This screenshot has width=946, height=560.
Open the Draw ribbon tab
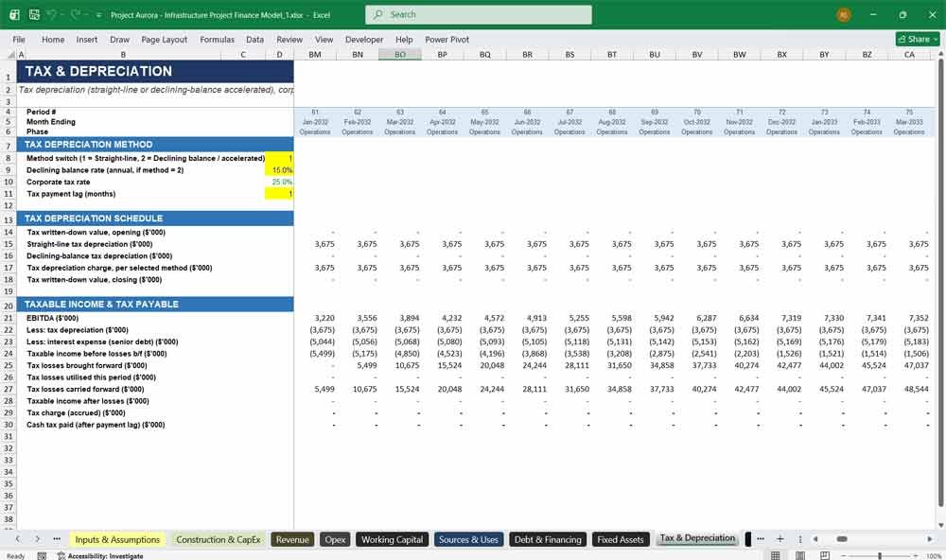(119, 39)
